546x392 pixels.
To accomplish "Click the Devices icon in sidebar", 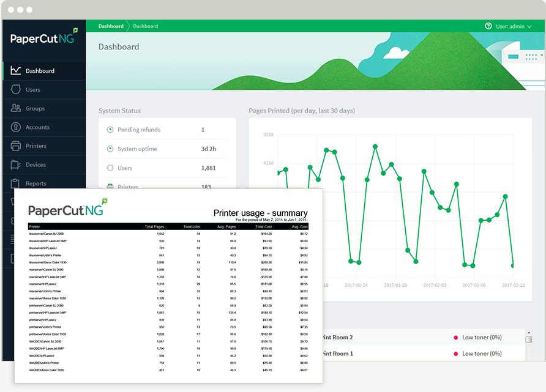I will (x=16, y=165).
